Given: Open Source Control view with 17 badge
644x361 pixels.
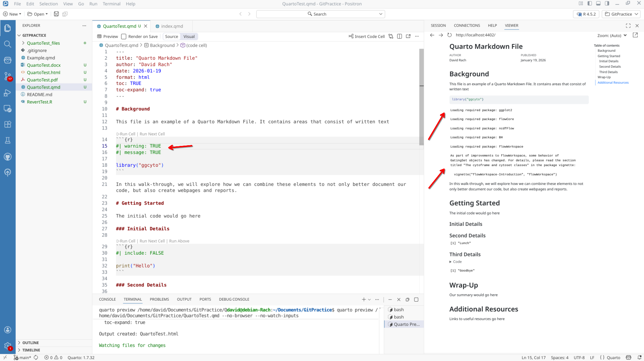Looking at the screenshot, I should 7,76.
